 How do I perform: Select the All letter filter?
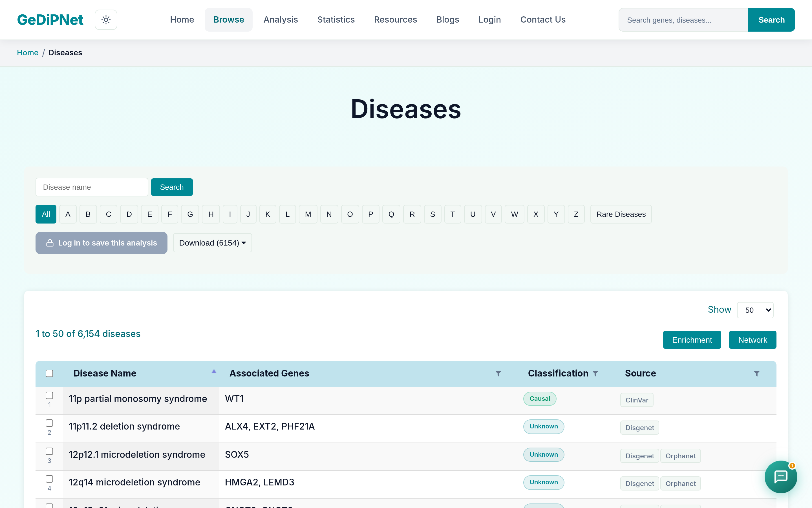click(x=46, y=214)
